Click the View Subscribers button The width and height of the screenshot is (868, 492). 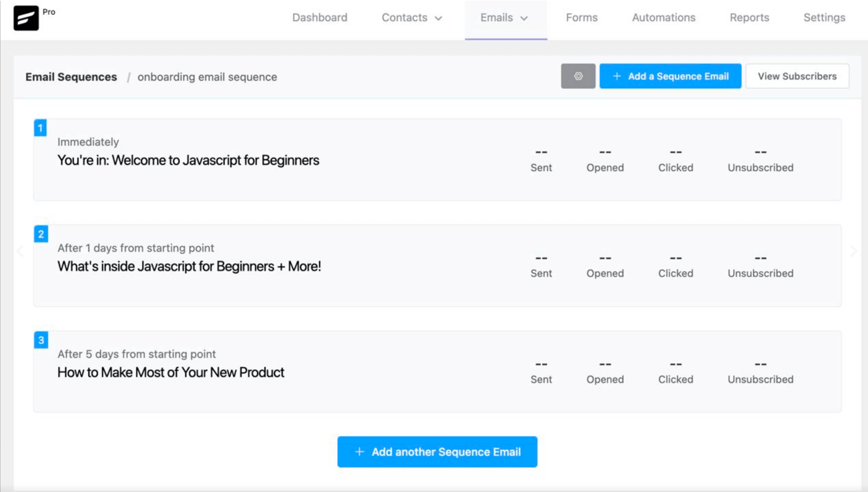point(797,76)
